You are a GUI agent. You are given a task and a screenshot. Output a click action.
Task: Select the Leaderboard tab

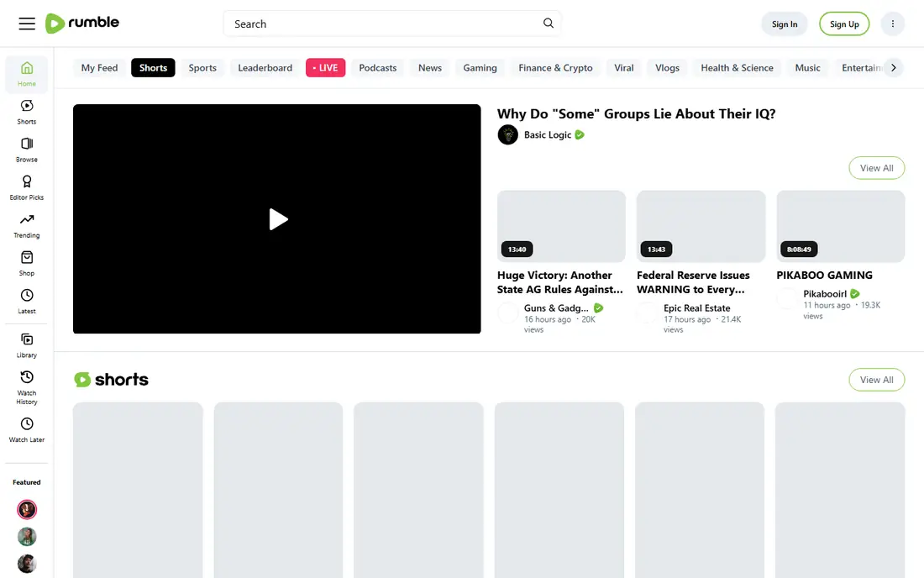tap(265, 68)
